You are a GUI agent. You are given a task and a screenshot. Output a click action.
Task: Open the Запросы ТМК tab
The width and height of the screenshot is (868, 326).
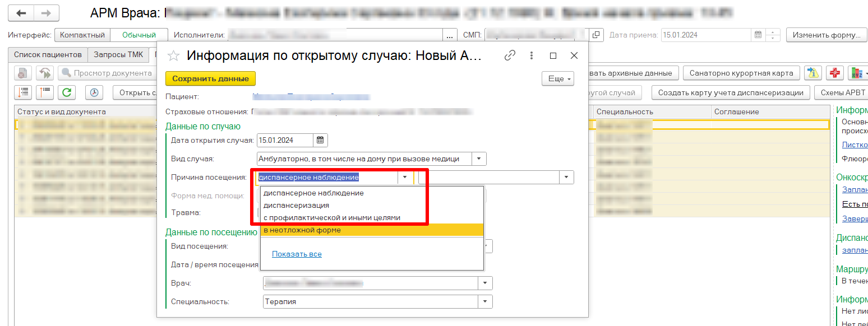pyautogui.click(x=118, y=55)
